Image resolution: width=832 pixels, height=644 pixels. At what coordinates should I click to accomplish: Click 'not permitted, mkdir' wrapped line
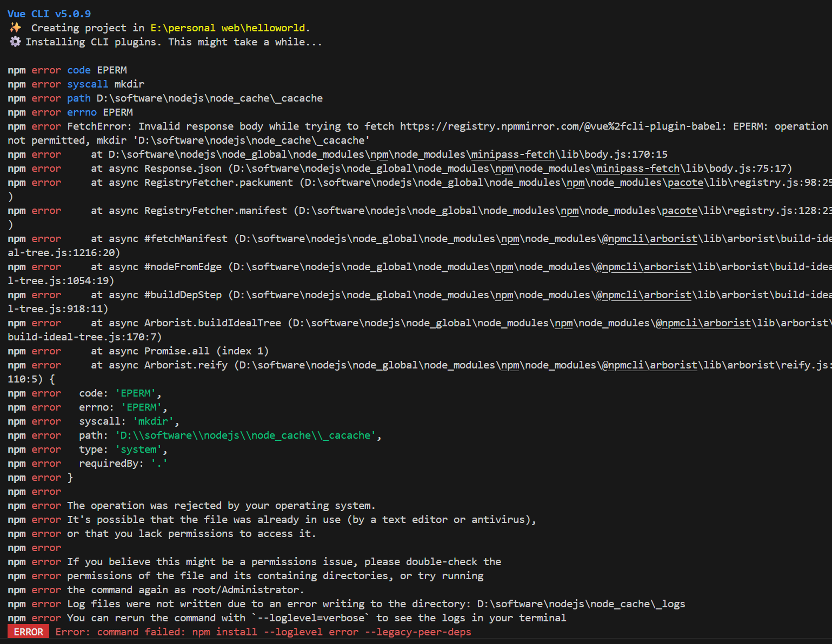(x=189, y=140)
